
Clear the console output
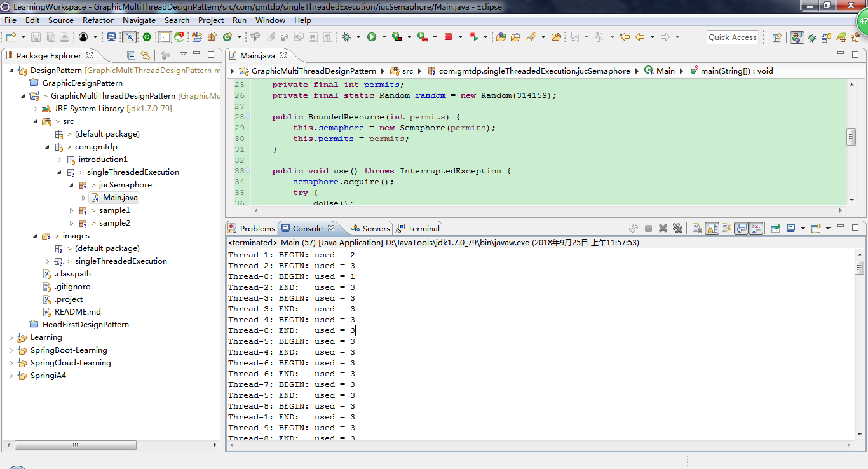[697, 228]
